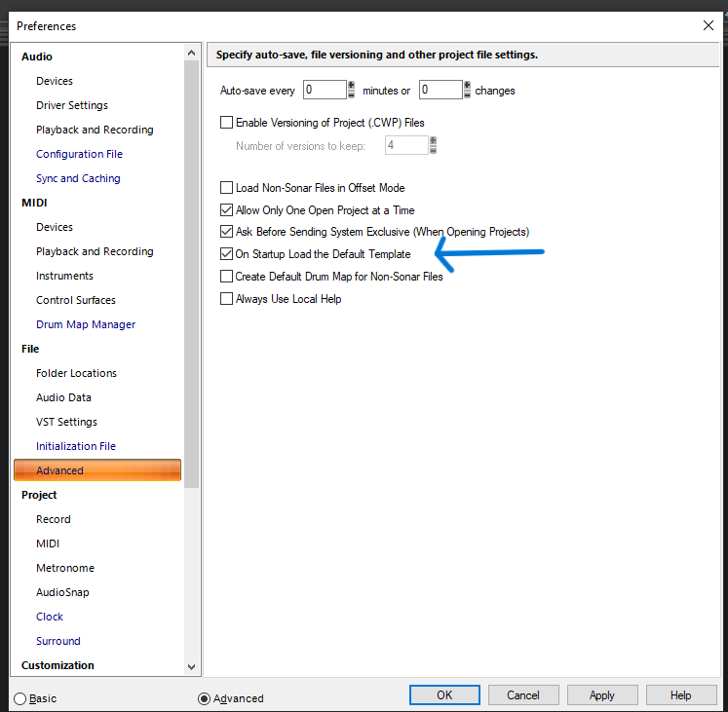Click the Audio category heading
728x712 pixels.
point(37,56)
